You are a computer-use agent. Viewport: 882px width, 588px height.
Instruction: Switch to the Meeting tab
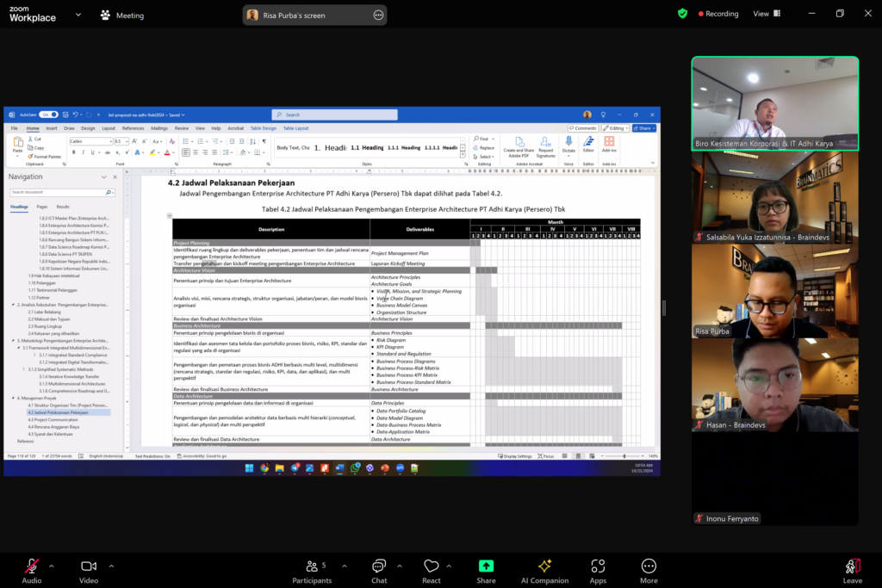(x=122, y=15)
